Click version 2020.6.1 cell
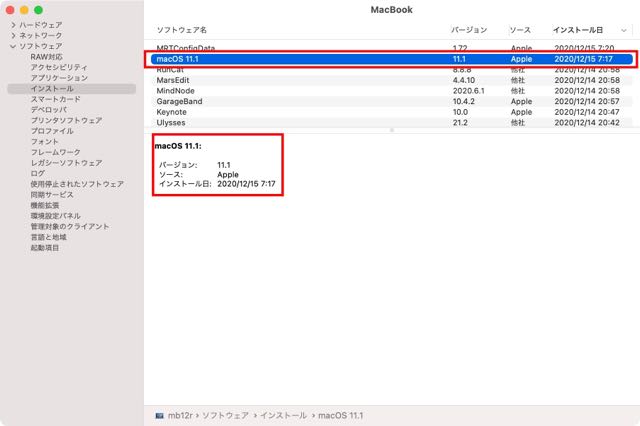This screenshot has width=640, height=426. click(469, 91)
